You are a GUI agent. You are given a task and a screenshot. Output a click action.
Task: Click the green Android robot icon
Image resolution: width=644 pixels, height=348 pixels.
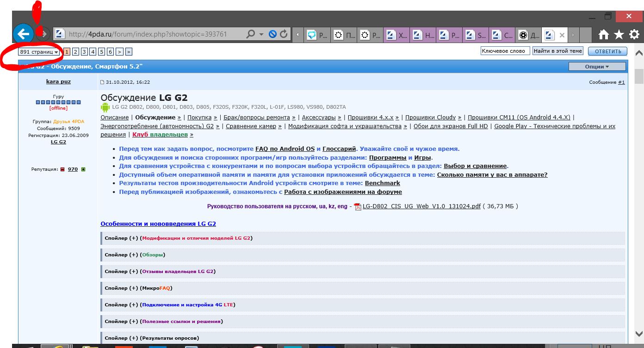[x=105, y=107]
